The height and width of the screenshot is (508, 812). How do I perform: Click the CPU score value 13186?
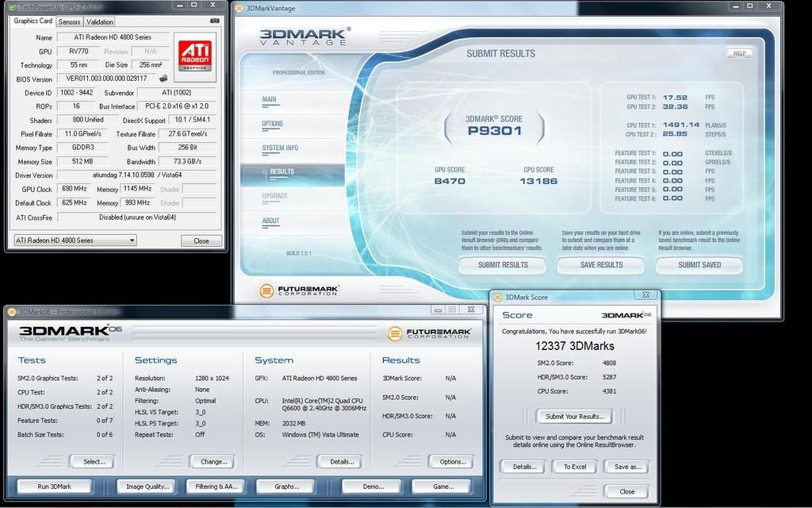[538, 181]
